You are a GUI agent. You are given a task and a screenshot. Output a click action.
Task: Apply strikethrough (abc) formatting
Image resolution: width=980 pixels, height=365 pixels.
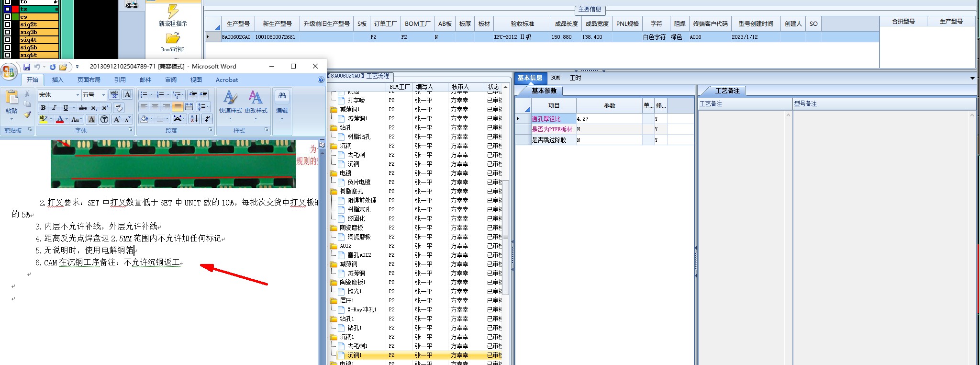click(83, 108)
